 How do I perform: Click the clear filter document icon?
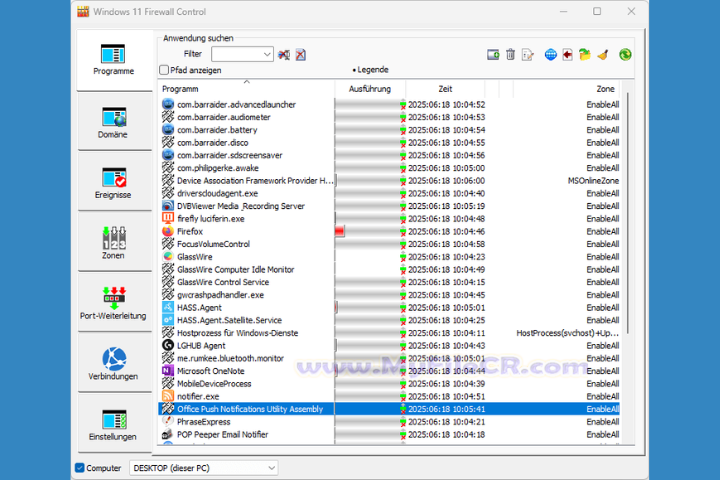coord(301,55)
